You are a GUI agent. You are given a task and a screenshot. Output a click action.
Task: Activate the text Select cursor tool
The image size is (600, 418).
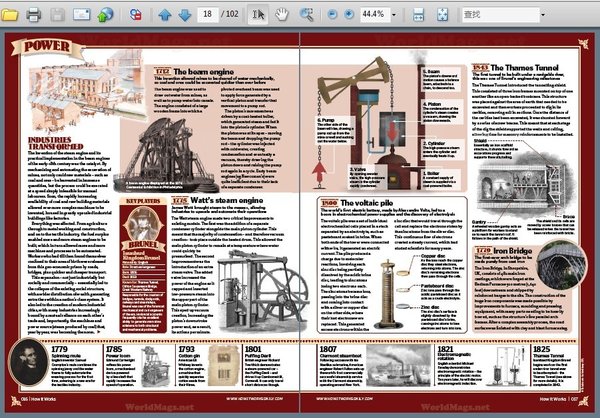click(x=259, y=15)
